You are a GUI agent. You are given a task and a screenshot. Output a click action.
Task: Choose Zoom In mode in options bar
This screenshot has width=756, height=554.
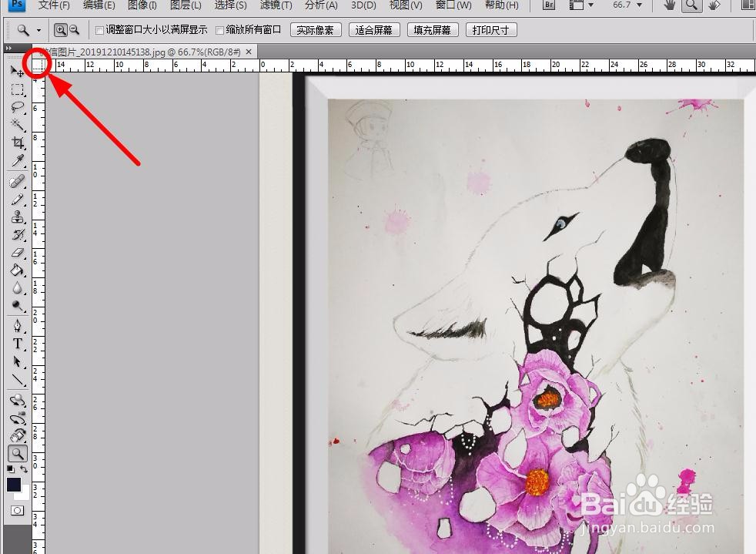coord(60,30)
